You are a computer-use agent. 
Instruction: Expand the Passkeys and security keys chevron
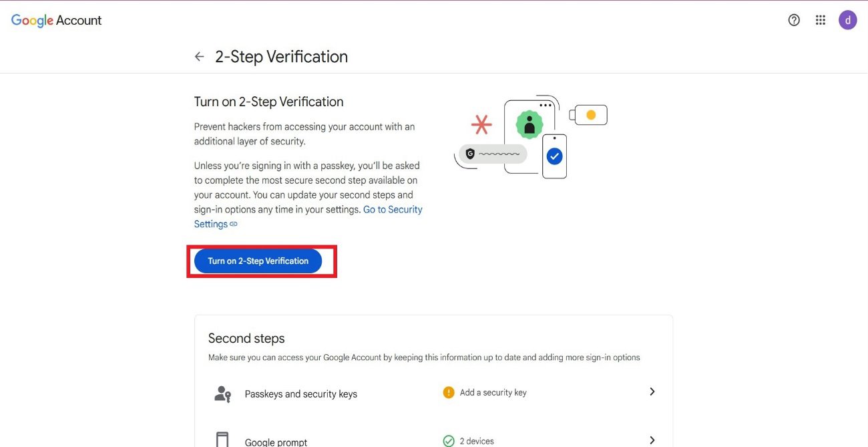pos(652,392)
